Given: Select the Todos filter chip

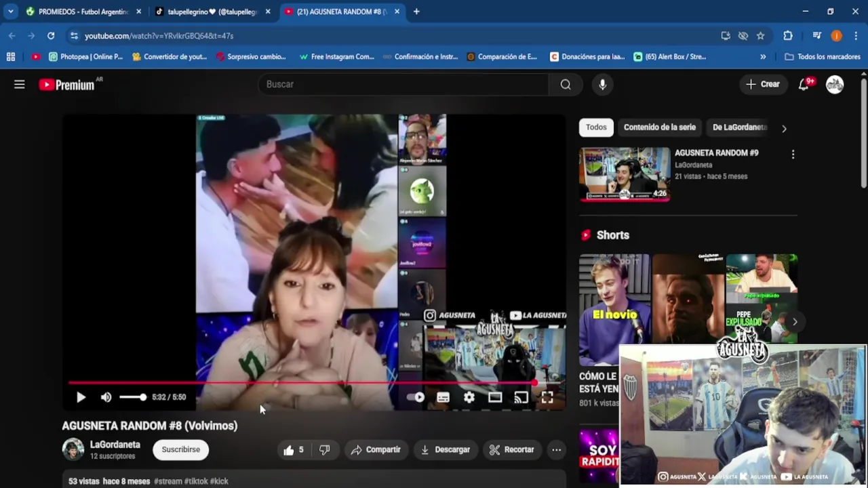Looking at the screenshot, I should tap(596, 127).
